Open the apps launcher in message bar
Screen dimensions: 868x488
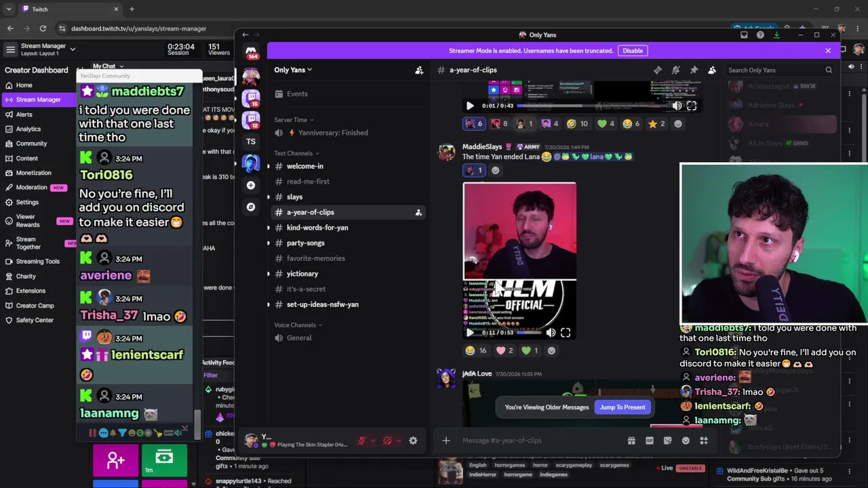(x=704, y=441)
